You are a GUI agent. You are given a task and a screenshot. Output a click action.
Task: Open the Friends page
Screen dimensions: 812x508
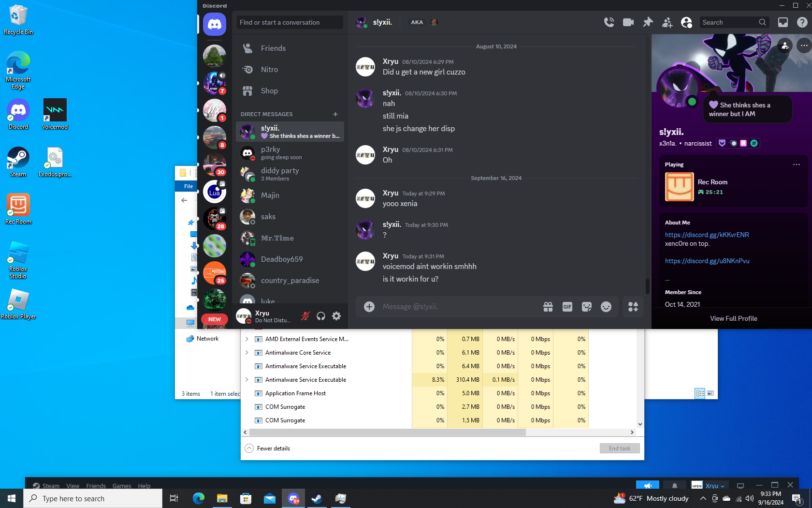tap(290, 48)
